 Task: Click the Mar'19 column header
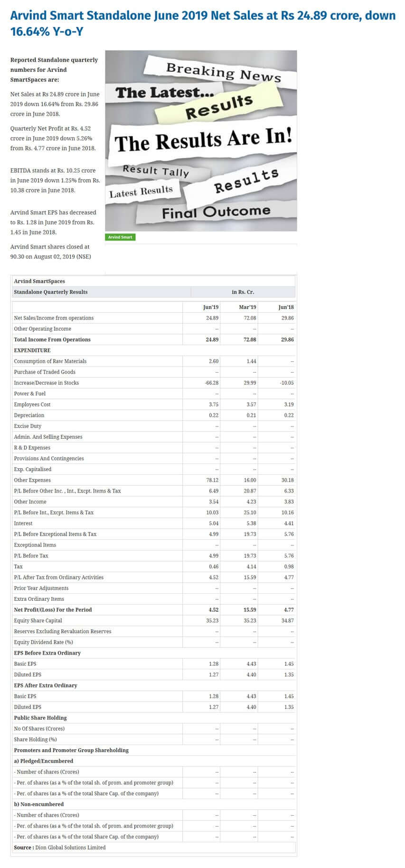[x=247, y=307]
